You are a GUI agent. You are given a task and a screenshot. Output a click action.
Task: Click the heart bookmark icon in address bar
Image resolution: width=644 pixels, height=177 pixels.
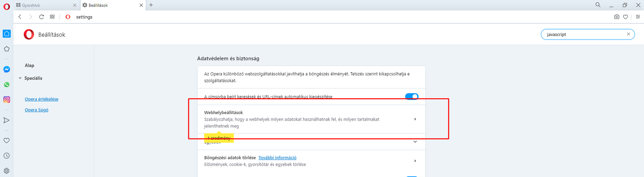coord(625,17)
